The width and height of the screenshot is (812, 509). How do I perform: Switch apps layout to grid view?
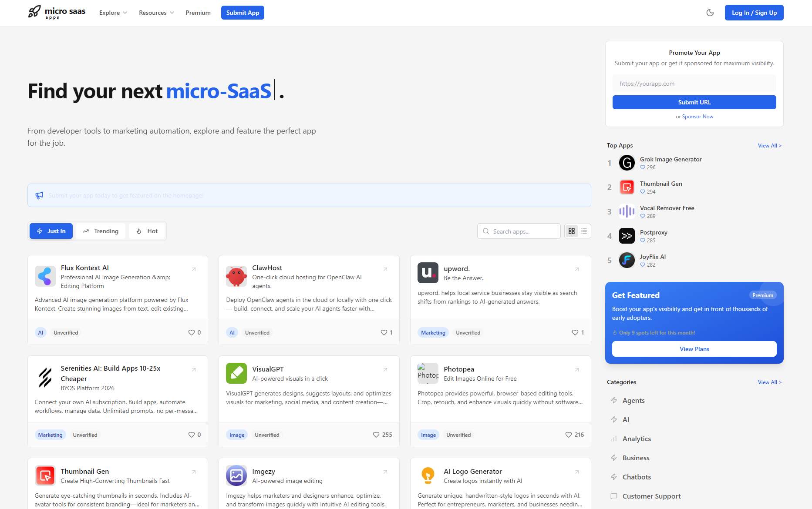pyautogui.click(x=572, y=231)
